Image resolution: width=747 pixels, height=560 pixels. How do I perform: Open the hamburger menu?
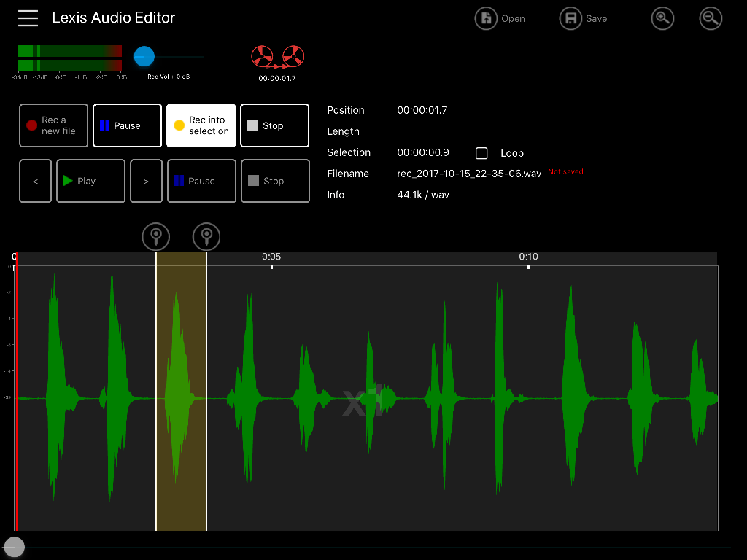(x=28, y=18)
